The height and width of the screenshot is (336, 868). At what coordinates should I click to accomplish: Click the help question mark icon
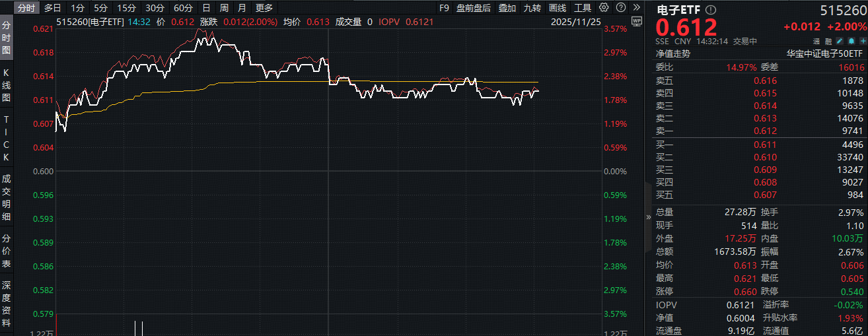[619, 8]
